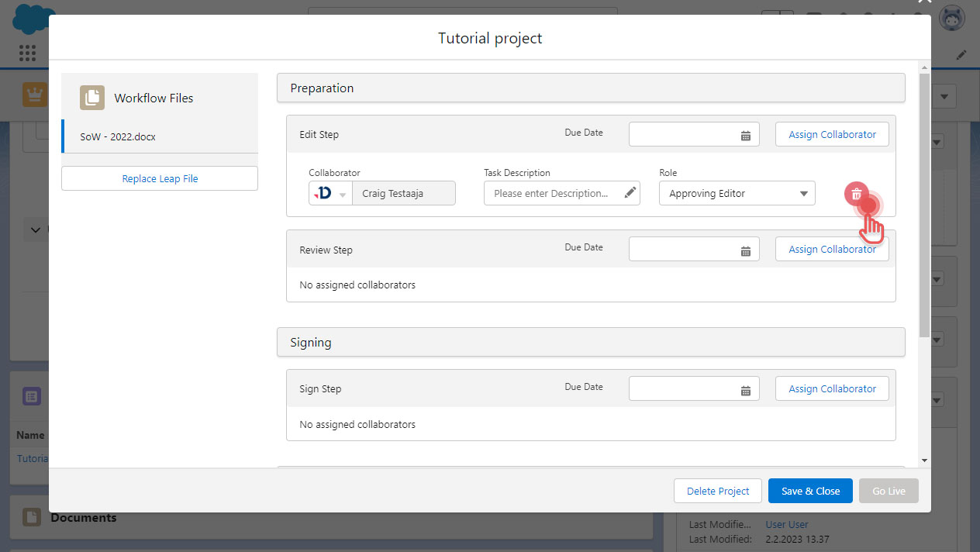Click the Workflow Files document icon
This screenshot has width=980, height=552.
coord(91,97)
